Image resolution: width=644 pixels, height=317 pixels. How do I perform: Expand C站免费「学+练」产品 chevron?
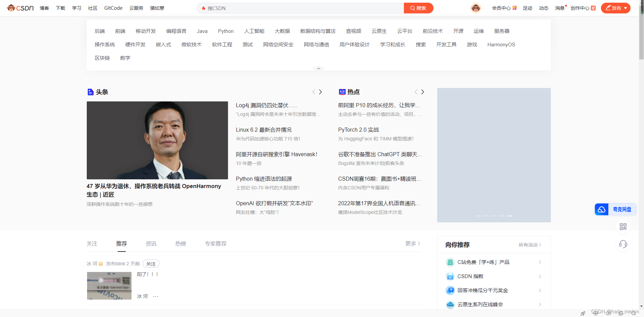(540, 262)
